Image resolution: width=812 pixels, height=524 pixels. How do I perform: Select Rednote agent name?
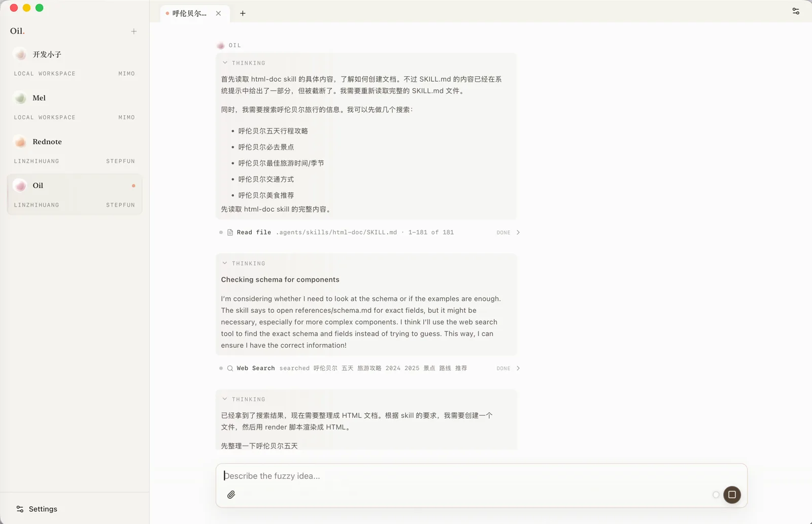click(47, 142)
